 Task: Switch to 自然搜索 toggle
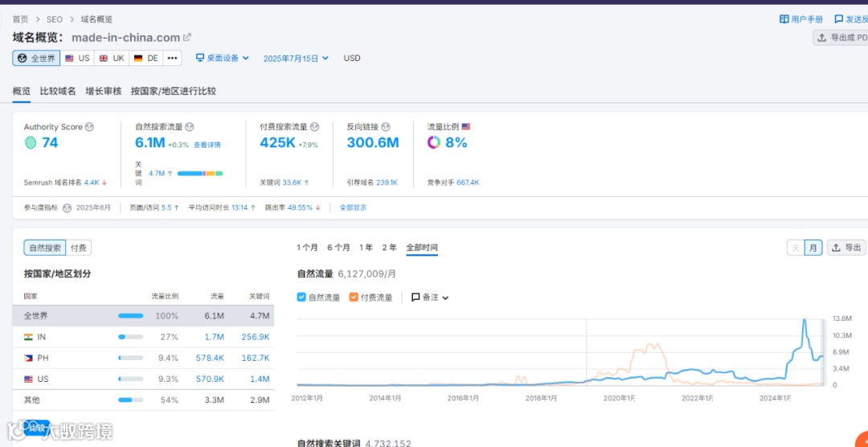coord(45,248)
